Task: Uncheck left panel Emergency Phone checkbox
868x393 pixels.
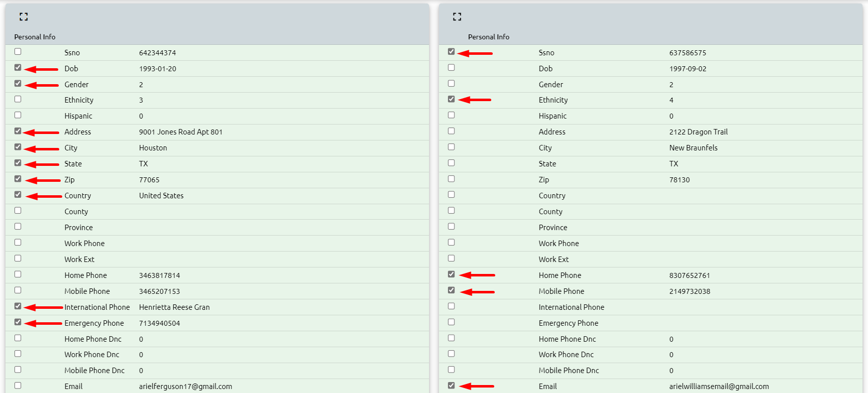Action: click(18, 322)
